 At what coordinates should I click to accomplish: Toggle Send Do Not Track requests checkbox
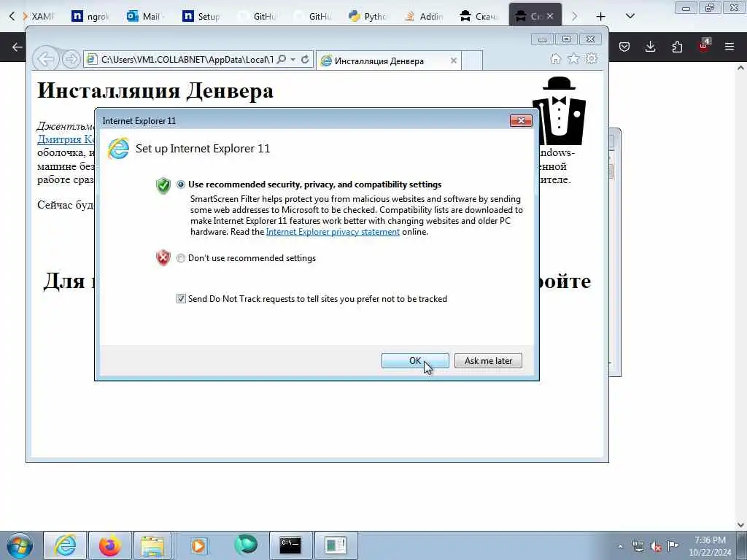coord(181,298)
